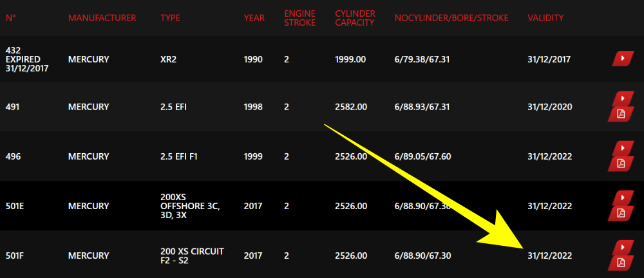644x278 pixels.
Task: Click the ENGINE STROKE column header
Action: (x=300, y=18)
